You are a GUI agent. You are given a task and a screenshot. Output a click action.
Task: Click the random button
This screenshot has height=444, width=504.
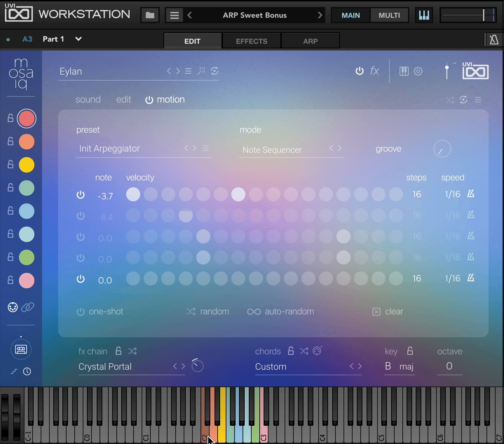pyautogui.click(x=208, y=311)
